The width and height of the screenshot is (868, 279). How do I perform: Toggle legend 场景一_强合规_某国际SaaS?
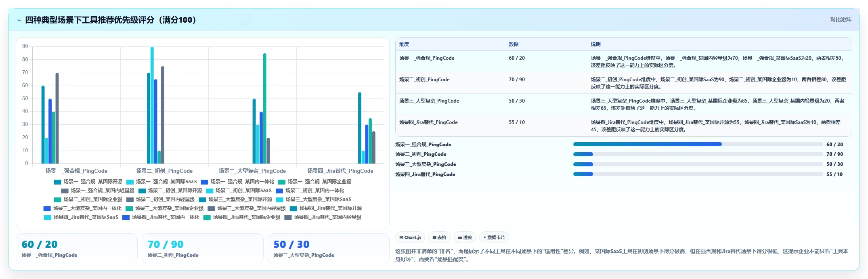click(x=161, y=182)
